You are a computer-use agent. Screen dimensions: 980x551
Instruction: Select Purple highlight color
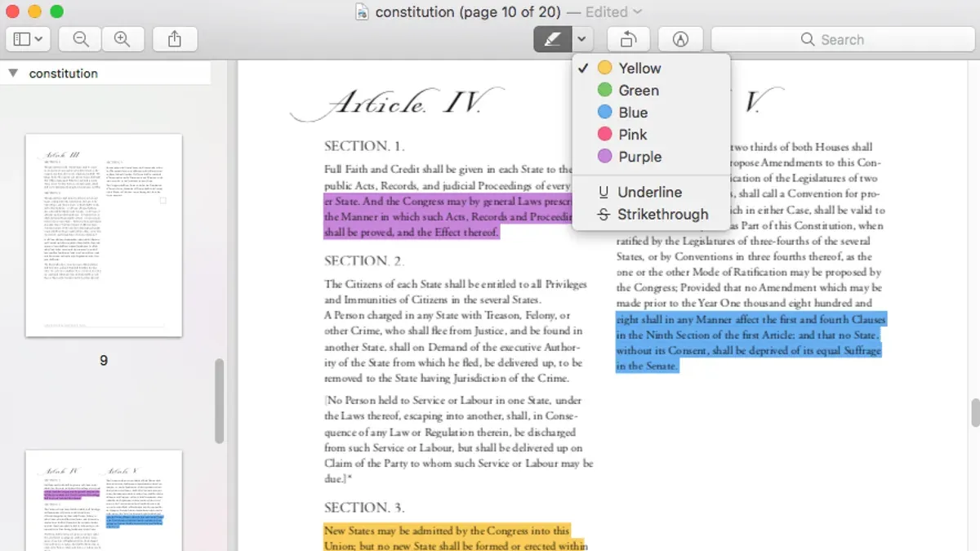point(651,157)
